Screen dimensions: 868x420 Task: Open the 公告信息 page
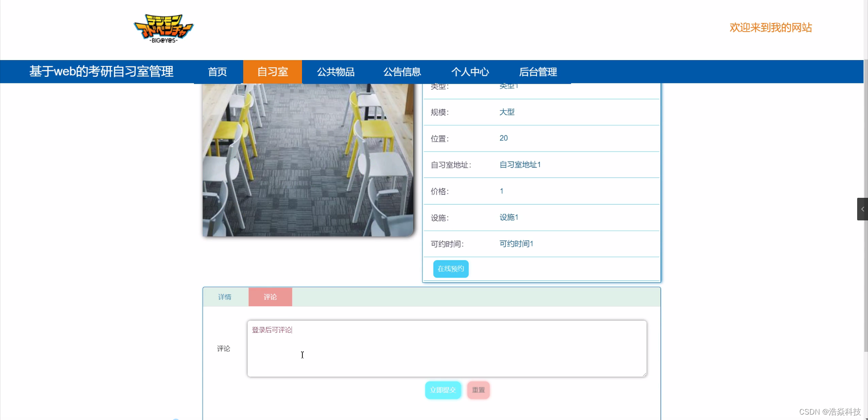tap(402, 72)
